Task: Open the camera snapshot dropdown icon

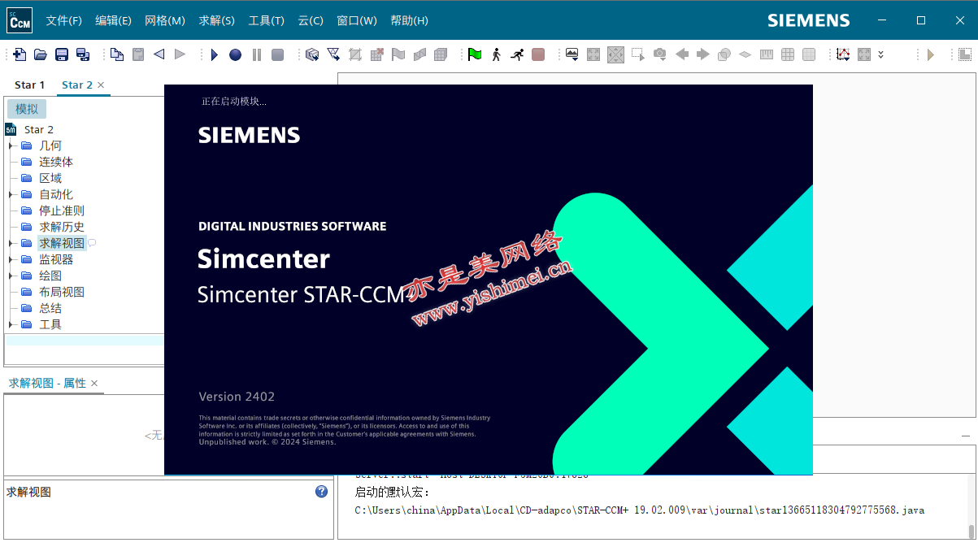Action: pyautogui.click(x=660, y=54)
